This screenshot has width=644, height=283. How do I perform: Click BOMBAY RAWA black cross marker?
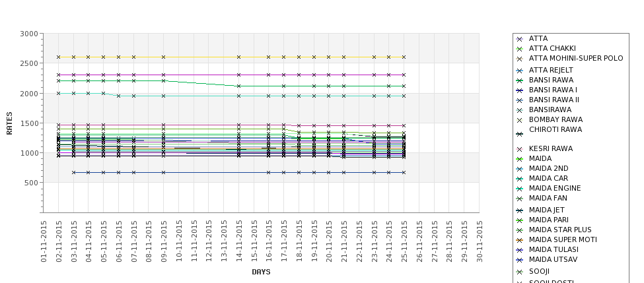pos(520,120)
